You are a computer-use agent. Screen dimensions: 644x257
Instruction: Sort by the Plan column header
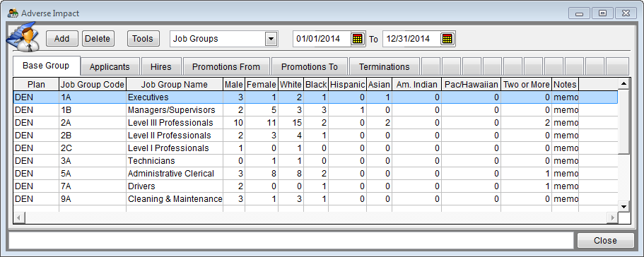(x=36, y=85)
